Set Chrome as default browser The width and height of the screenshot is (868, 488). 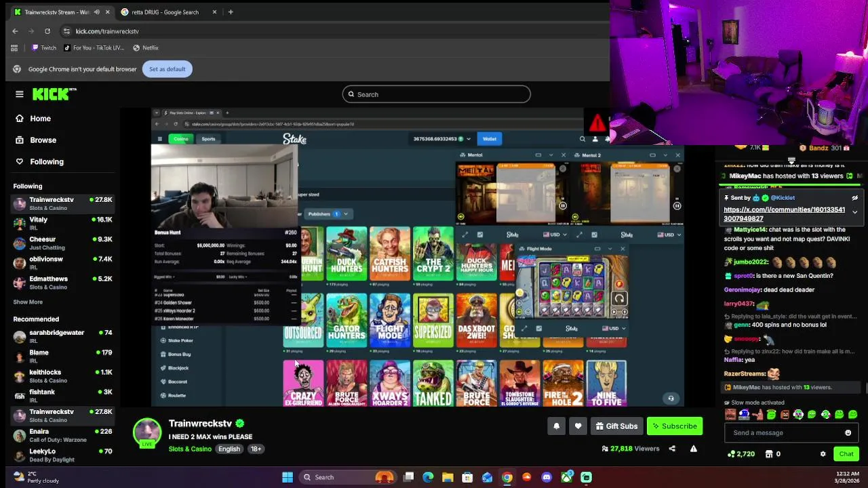167,69
